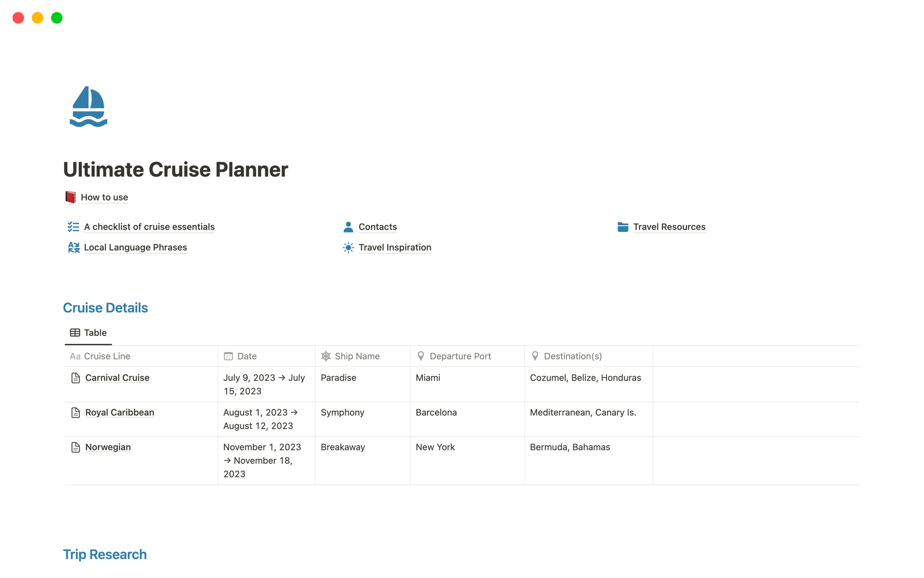This screenshot has width=924, height=578.
Task: Click the folder icon for Travel Resources
Action: pyautogui.click(x=623, y=227)
